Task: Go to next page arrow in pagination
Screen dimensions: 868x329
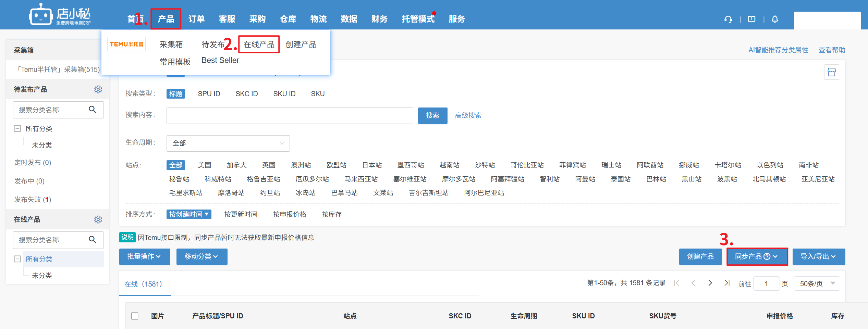Action: 710,283
